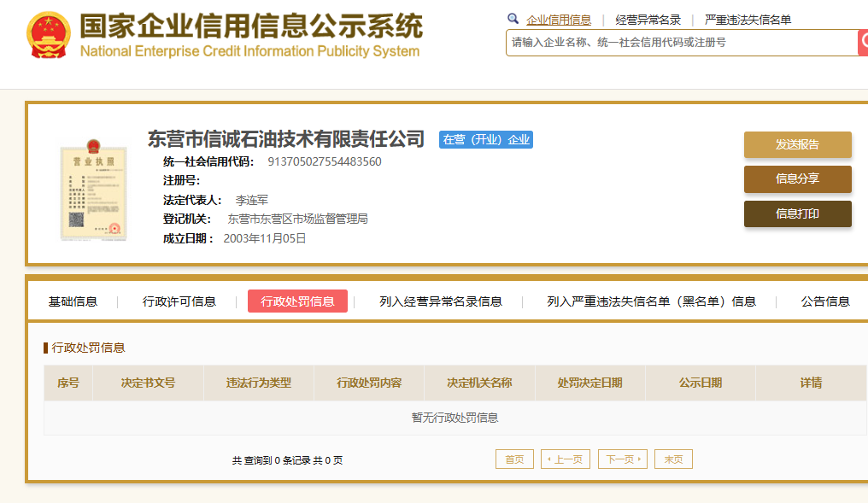Open the 列入严重违法失信名单（黑名单）信息 tab
This screenshot has width=868, height=503.
(x=652, y=301)
